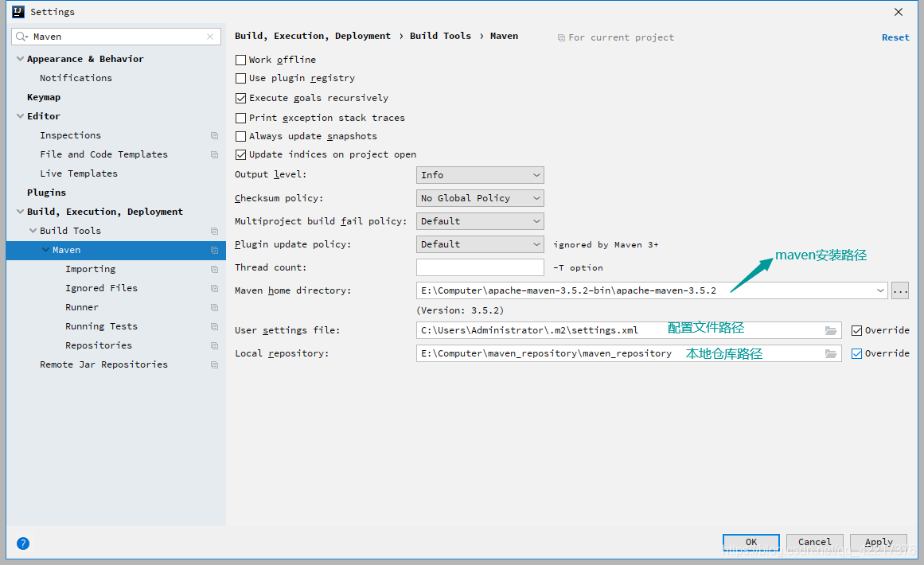Open the Plugin update policy dropdown
924x565 pixels.
(x=480, y=244)
